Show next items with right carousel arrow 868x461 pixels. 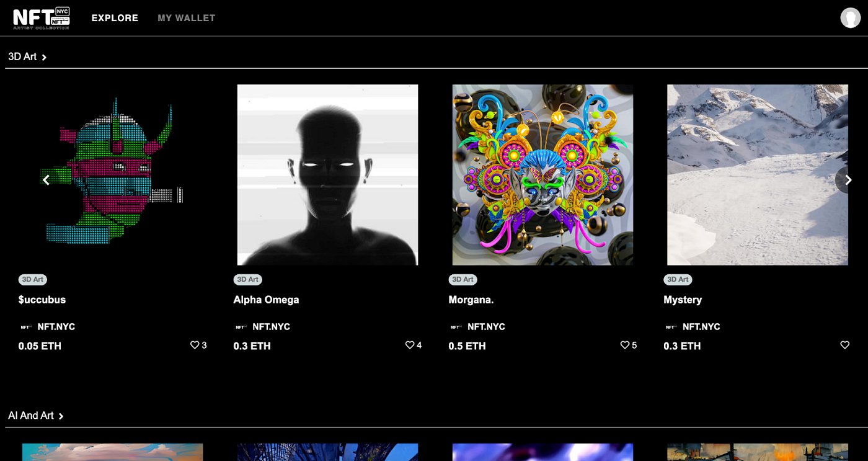(x=848, y=180)
